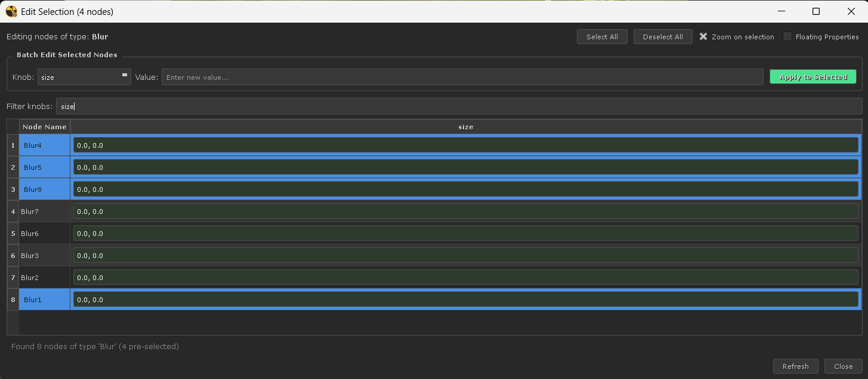Screen dimensions: 868x379
Task: Click the 'size' column header
Action: click(x=465, y=126)
